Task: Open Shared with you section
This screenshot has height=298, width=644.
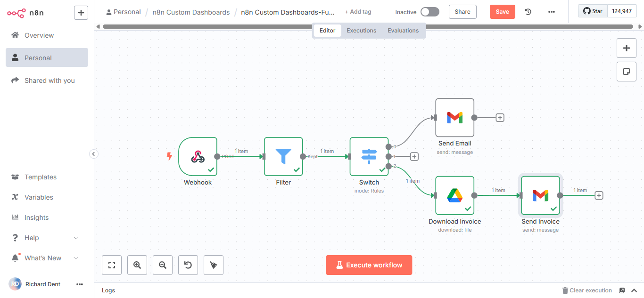Action: [x=47, y=81]
